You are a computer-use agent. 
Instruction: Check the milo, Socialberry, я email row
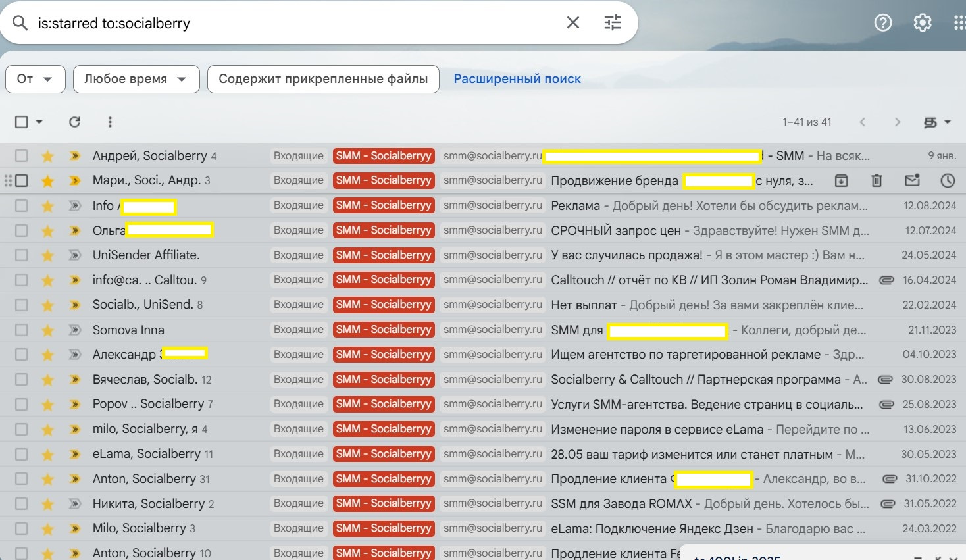[21, 429]
